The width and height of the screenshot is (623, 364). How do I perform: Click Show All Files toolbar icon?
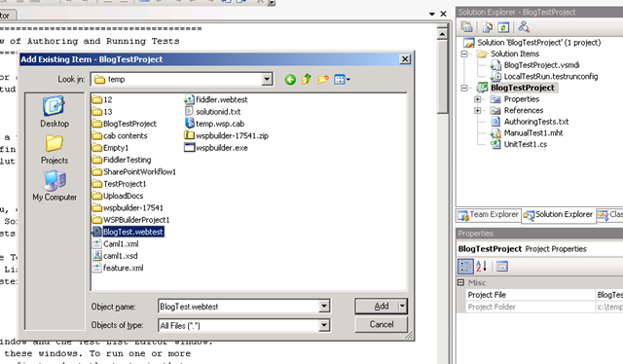[487, 27]
